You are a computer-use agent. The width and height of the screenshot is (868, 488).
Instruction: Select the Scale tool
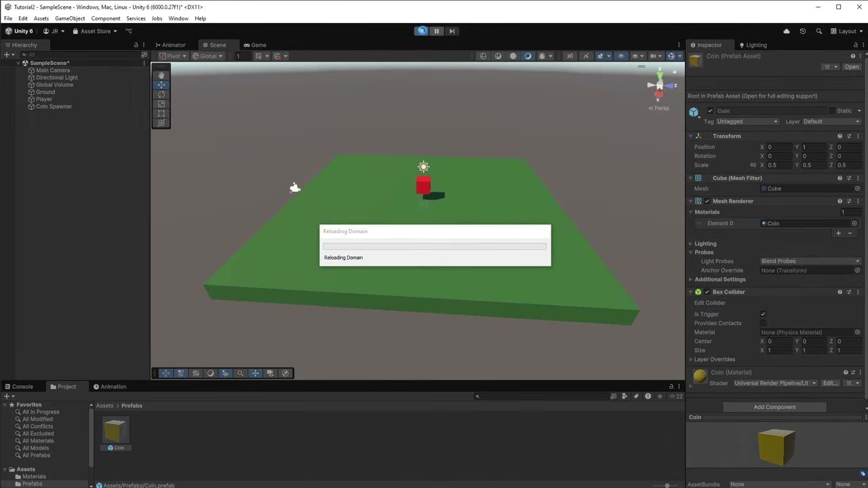click(161, 104)
